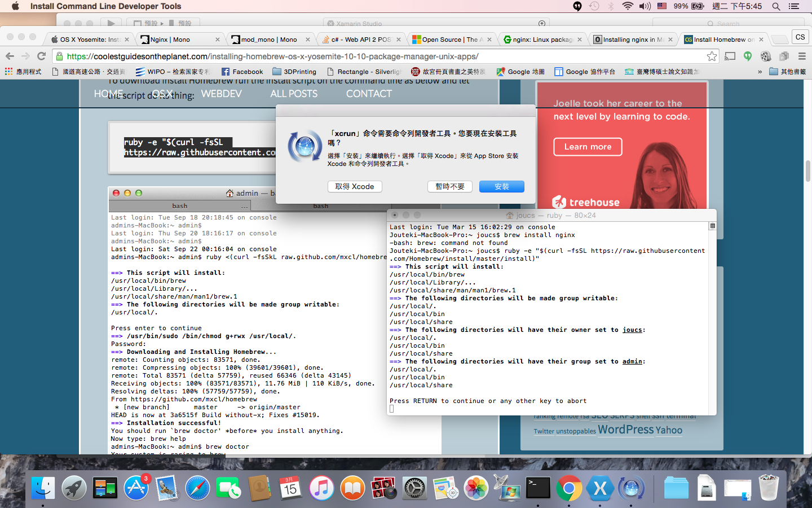The image size is (812, 508).
Task: Switch to the 'Nginx | Mono' tab
Action: (x=179, y=40)
